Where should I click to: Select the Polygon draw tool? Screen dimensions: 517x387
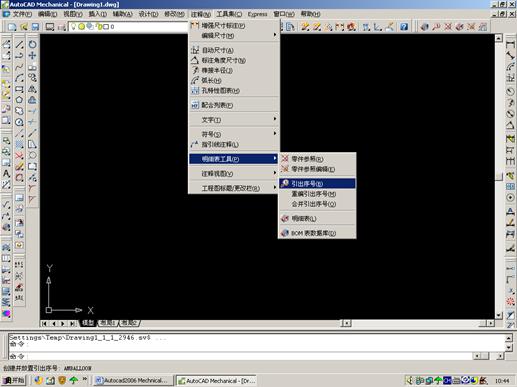click(19, 100)
